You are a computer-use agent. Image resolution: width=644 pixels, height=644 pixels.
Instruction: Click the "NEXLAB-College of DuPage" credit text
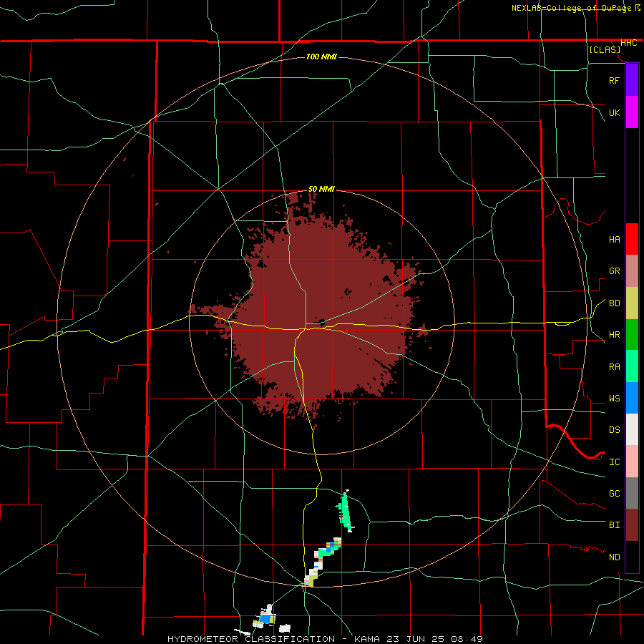point(571,8)
